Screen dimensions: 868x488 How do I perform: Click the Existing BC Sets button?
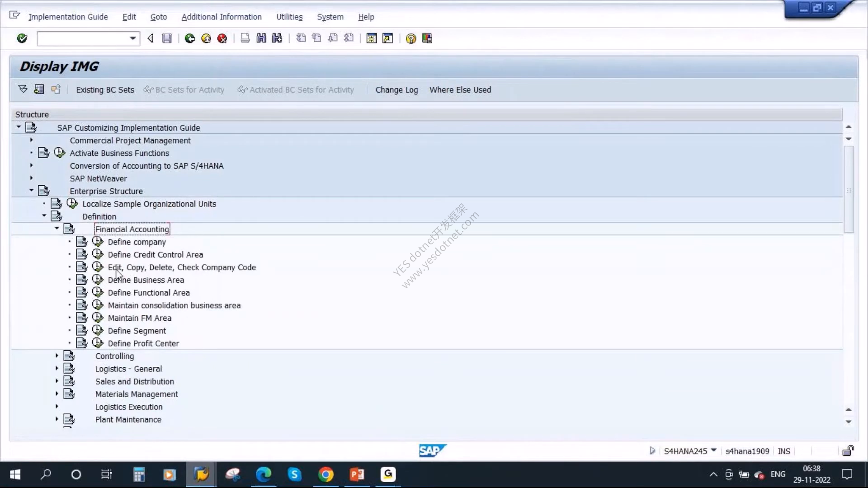(x=105, y=89)
